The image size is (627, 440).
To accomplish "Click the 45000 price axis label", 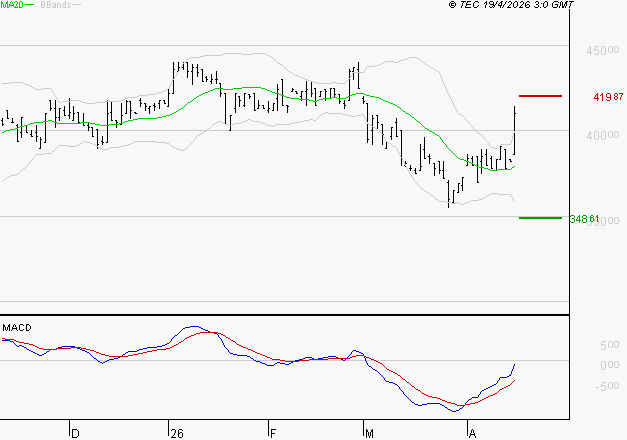I will [603, 50].
